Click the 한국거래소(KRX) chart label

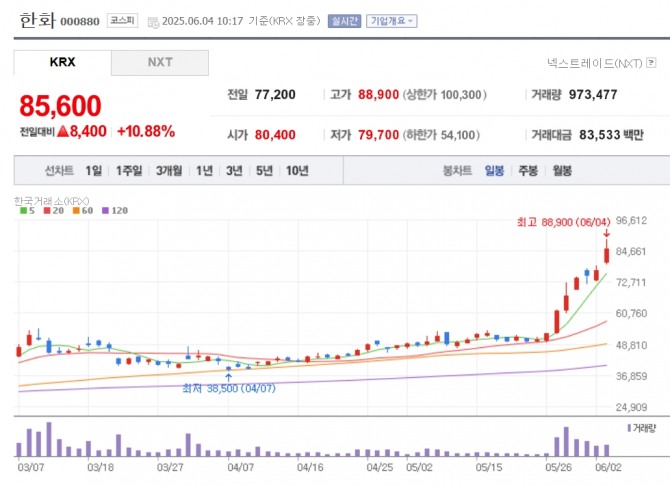51,200
